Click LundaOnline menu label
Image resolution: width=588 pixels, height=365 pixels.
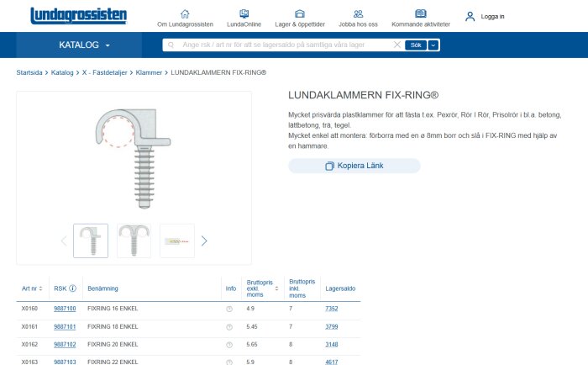pyautogui.click(x=244, y=24)
